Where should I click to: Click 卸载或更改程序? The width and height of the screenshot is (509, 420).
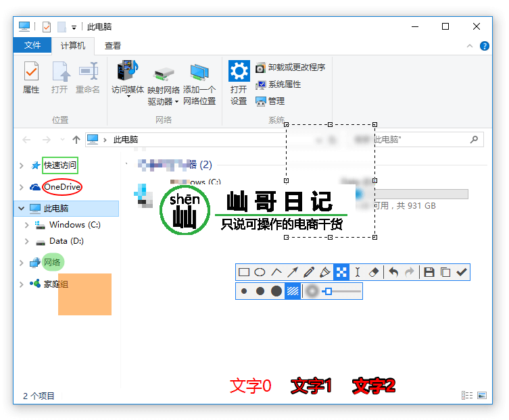coord(290,68)
